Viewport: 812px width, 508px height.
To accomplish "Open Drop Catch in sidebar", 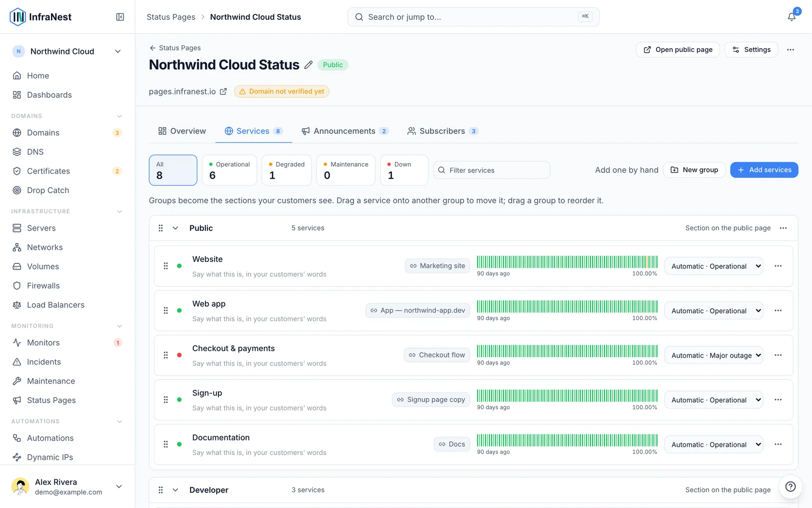I will tap(67, 190).
